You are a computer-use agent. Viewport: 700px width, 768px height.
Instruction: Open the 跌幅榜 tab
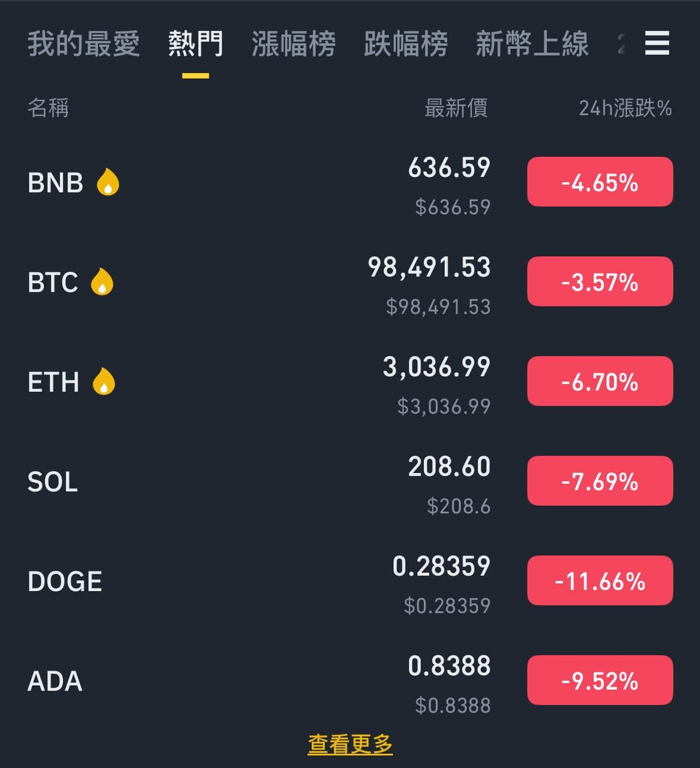pyautogui.click(x=406, y=44)
